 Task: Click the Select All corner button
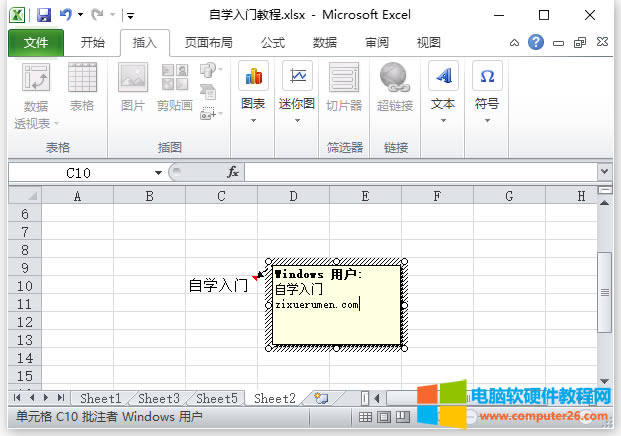tap(25, 196)
